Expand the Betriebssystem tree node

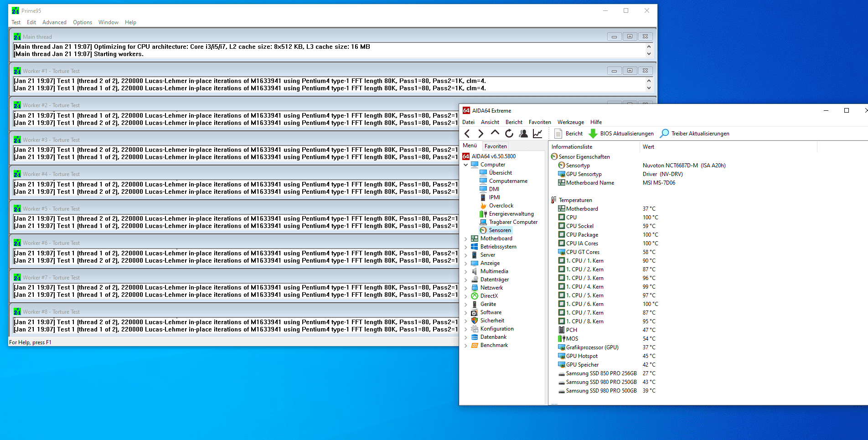click(465, 247)
